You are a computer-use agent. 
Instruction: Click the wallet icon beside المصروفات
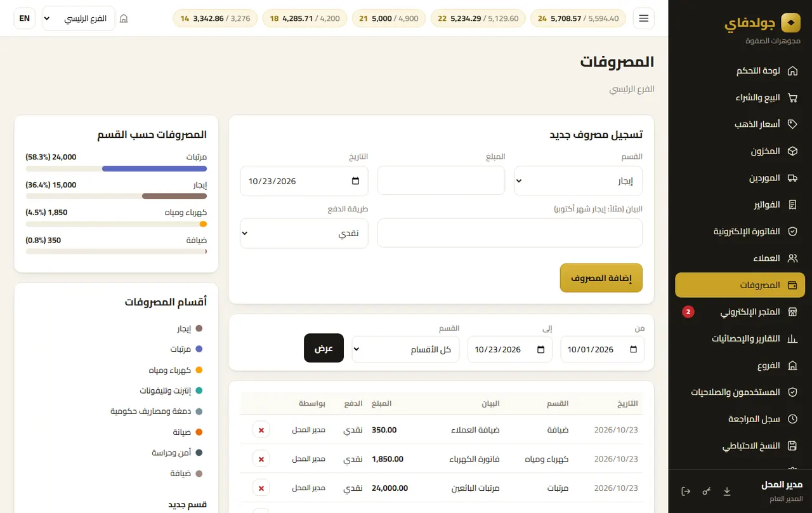pos(792,285)
